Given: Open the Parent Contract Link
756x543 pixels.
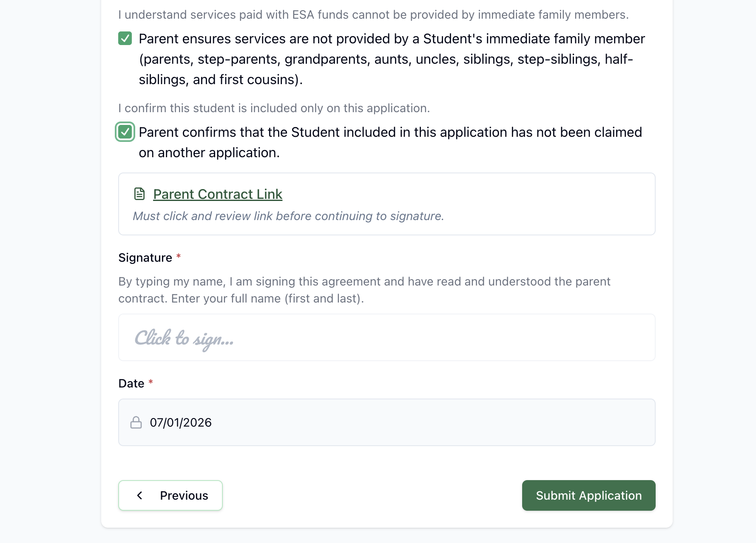Looking at the screenshot, I should 218,194.
